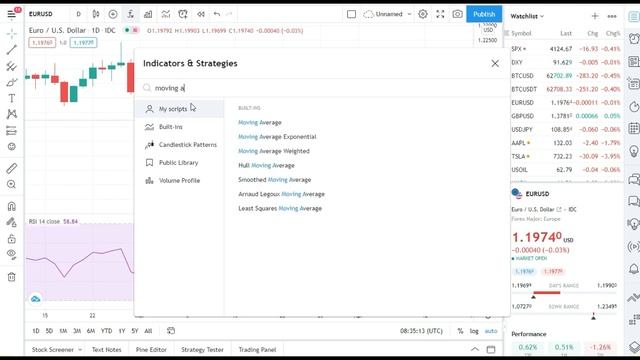Enter fullscreen mode icon
This screenshot has width=640, height=360.
(440, 14)
